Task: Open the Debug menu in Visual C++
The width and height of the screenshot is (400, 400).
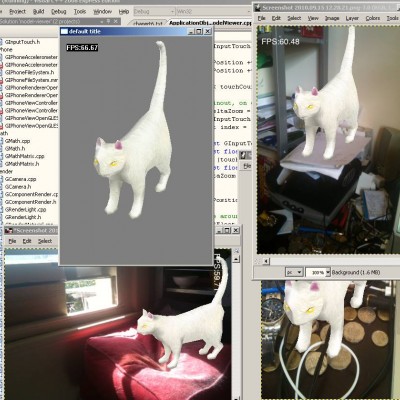Action: 59,12
